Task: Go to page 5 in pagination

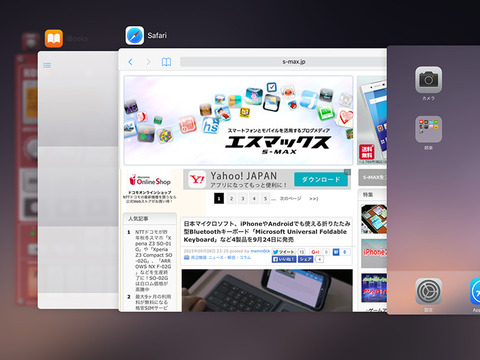Action: (x=265, y=199)
